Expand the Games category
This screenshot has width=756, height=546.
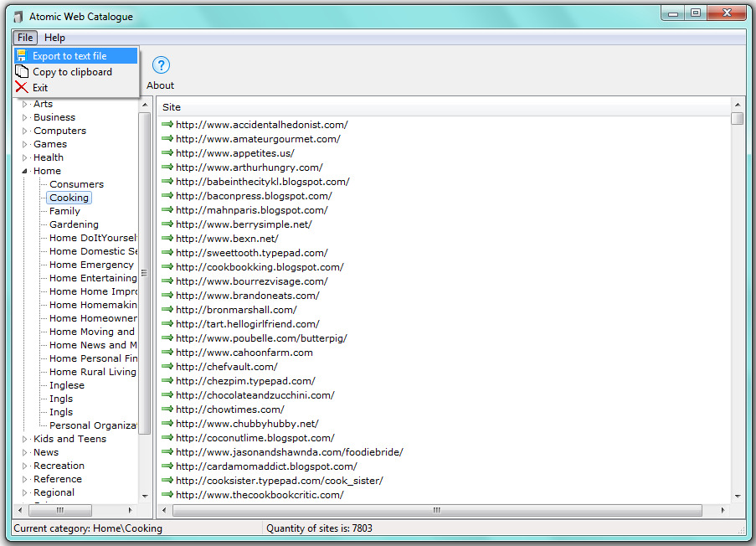point(24,144)
